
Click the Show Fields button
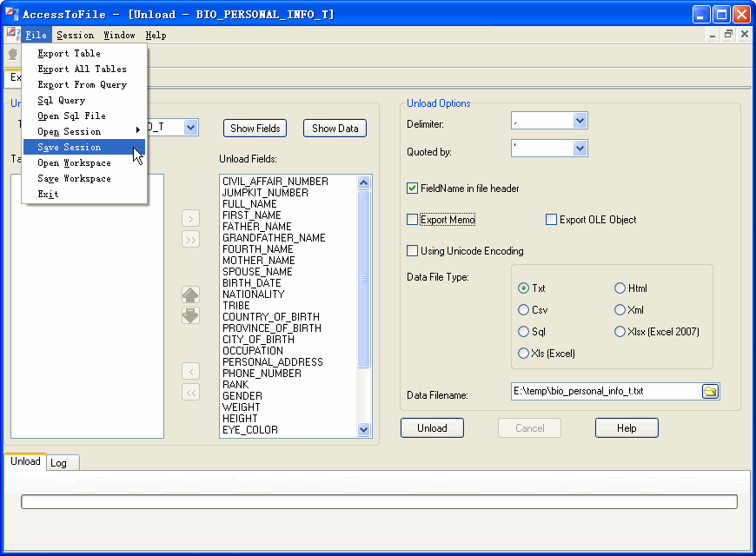click(255, 129)
